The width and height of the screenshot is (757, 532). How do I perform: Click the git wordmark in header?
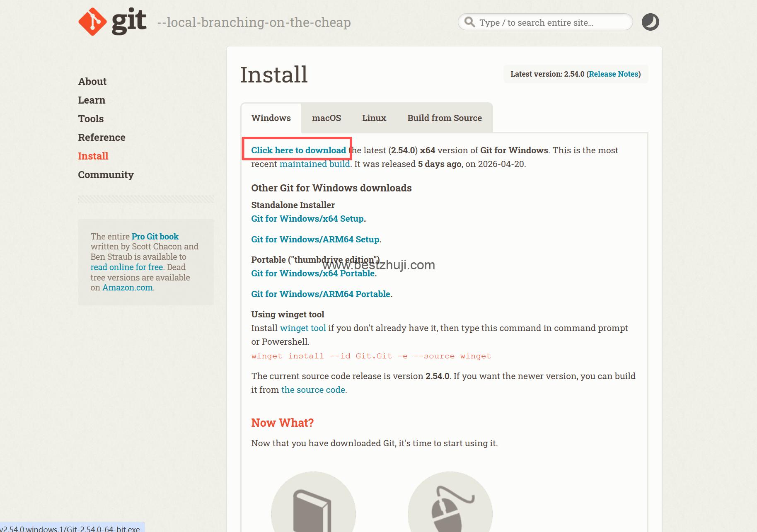point(129,21)
